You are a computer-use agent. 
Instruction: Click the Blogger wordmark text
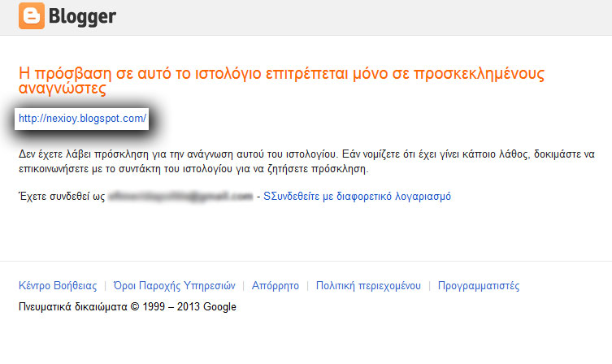click(x=82, y=17)
